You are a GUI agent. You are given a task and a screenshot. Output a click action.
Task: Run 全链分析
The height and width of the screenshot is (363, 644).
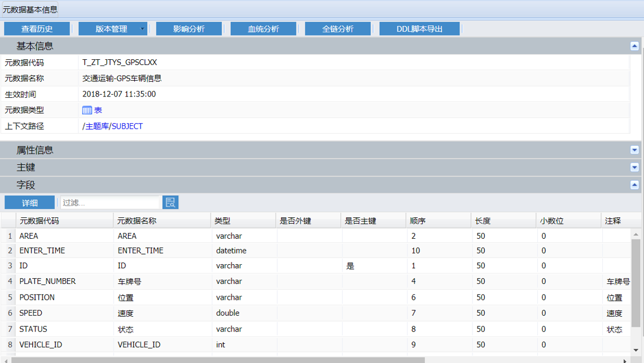(338, 29)
